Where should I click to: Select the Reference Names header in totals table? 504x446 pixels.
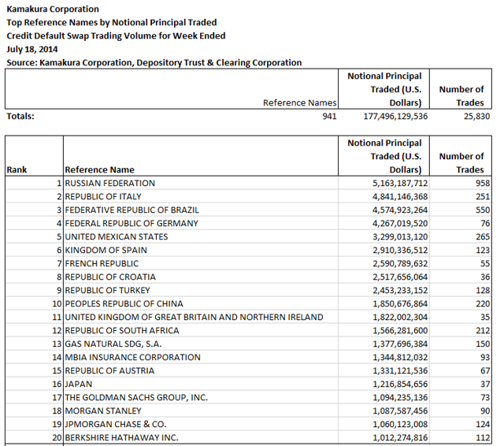coord(299,102)
